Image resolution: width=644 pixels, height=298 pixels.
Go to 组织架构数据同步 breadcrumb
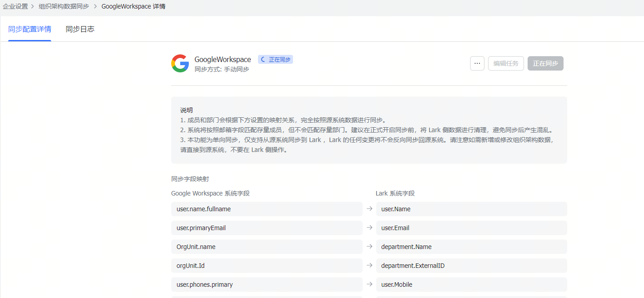point(64,6)
